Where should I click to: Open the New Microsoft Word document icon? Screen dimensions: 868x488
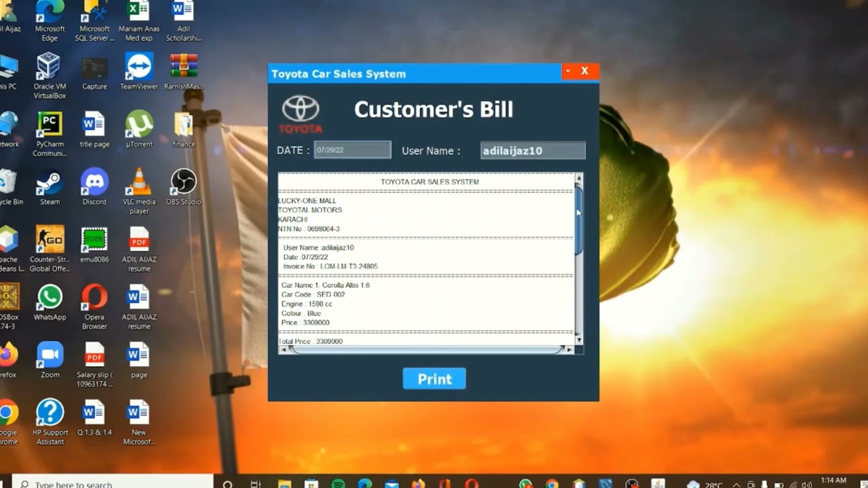(139, 422)
